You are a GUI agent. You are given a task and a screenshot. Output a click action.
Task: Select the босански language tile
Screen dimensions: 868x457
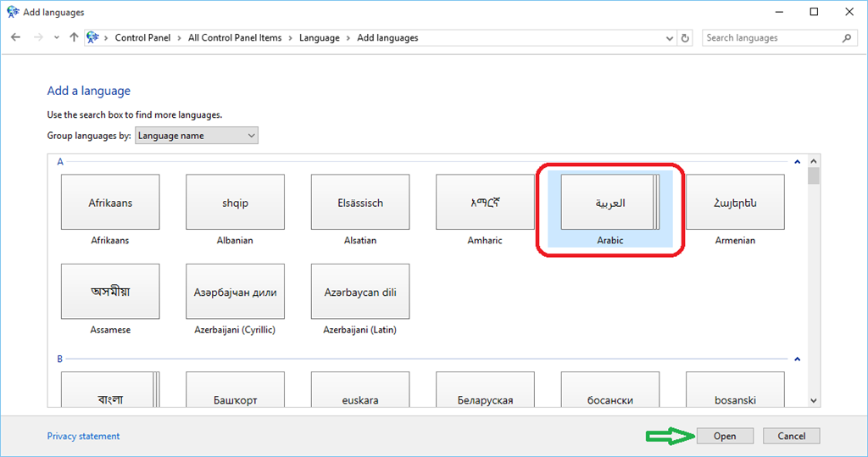pyautogui.click(x=610, y=389)
